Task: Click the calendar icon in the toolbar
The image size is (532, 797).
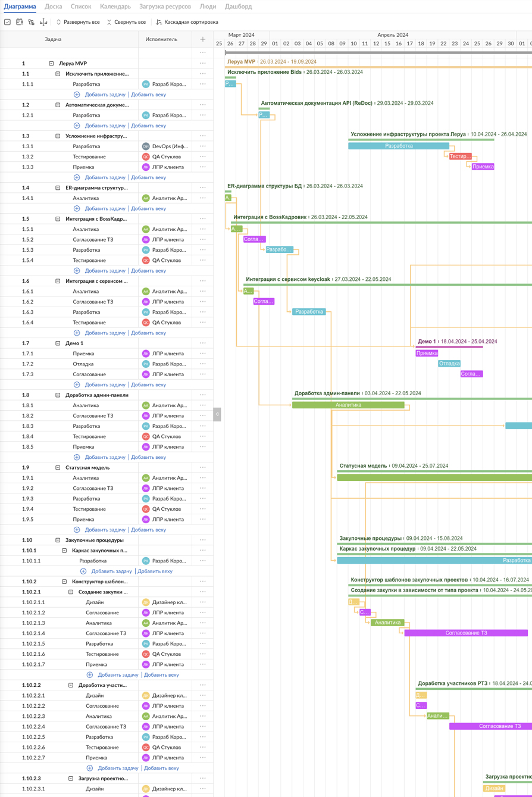Action: (x=19, y=22)
